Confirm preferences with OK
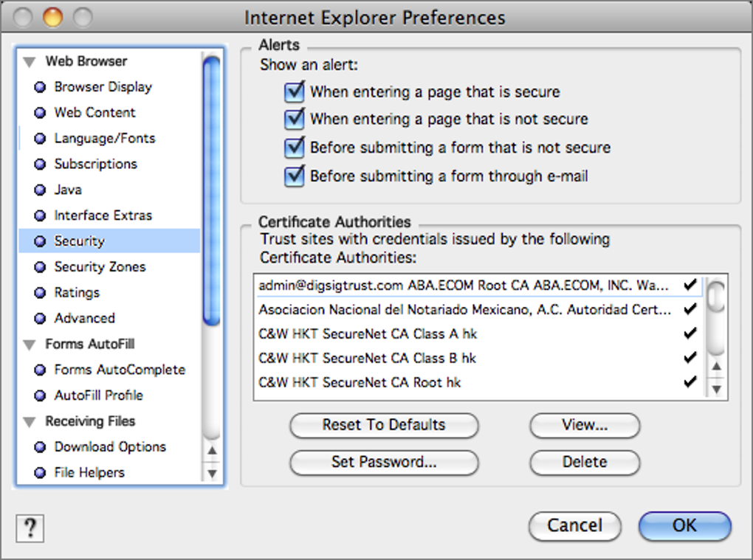 coord(685,525)
